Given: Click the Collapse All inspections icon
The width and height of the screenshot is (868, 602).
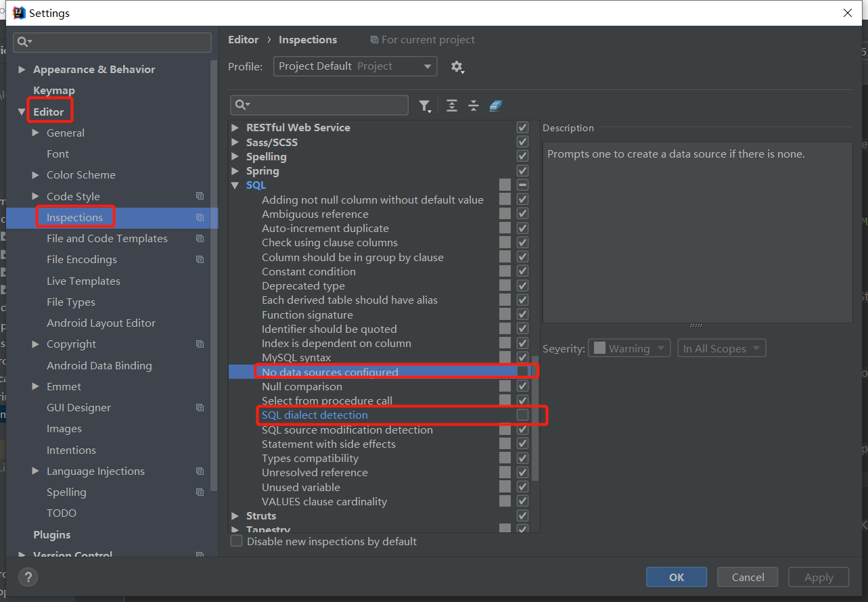Looking at the screenshot, I should [x=474, y=106].
